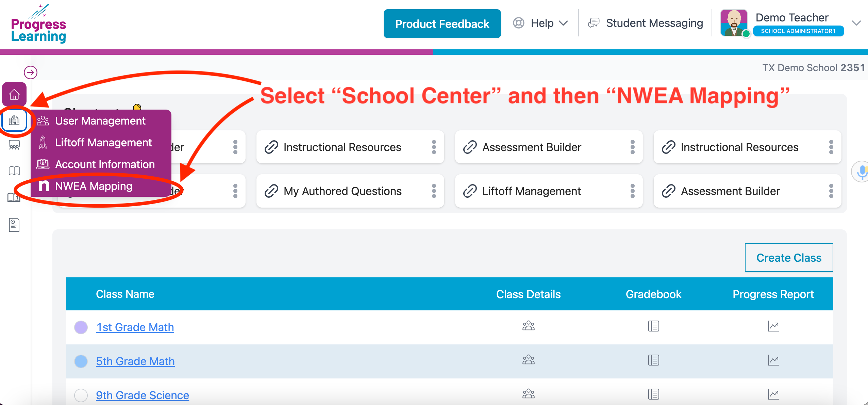Open the classes sidebar icon

click(14, 145)
